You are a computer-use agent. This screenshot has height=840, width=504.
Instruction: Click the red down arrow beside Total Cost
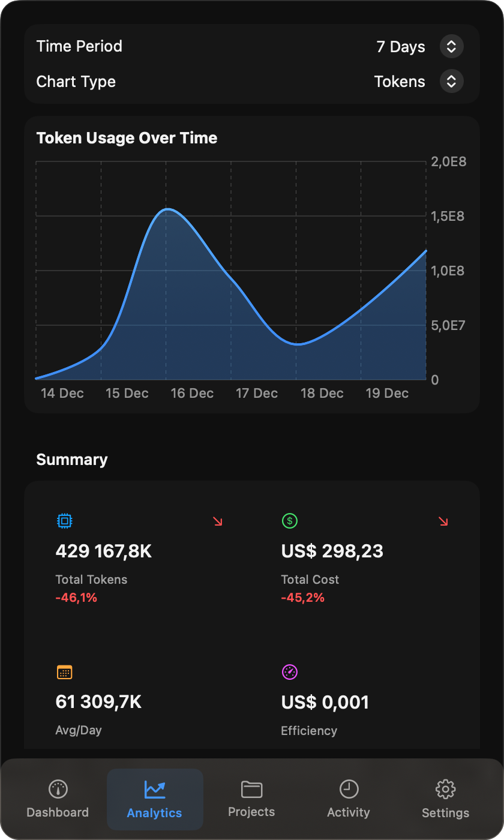click(443, 521)
